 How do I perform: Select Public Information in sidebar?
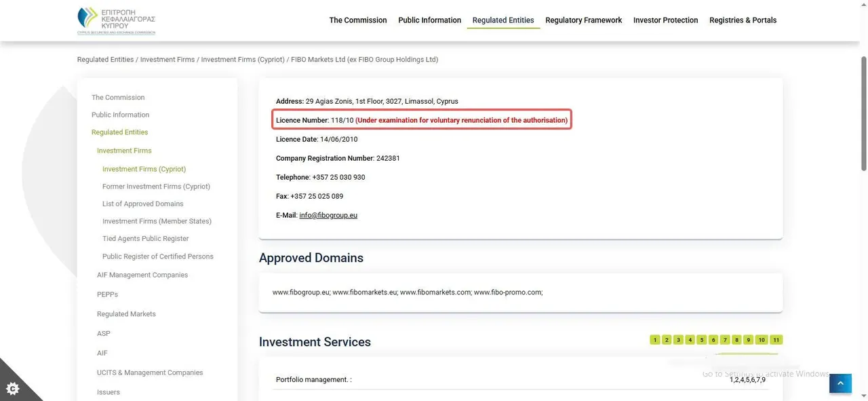[121, 115]
